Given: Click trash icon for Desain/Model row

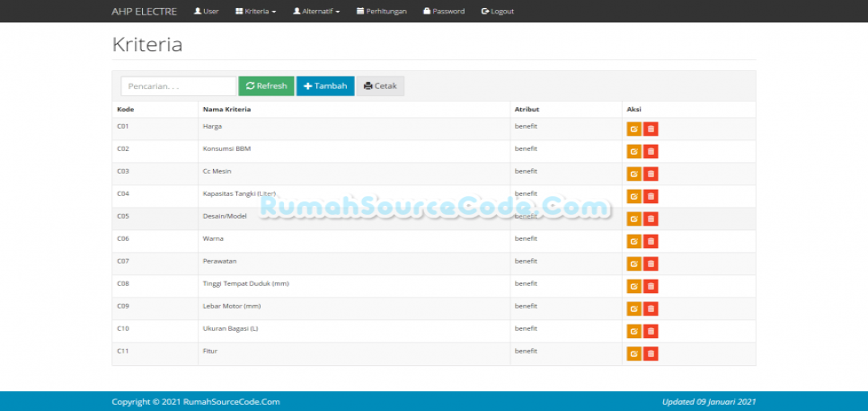Looking at the screenshot, I should tap(651, 219).
